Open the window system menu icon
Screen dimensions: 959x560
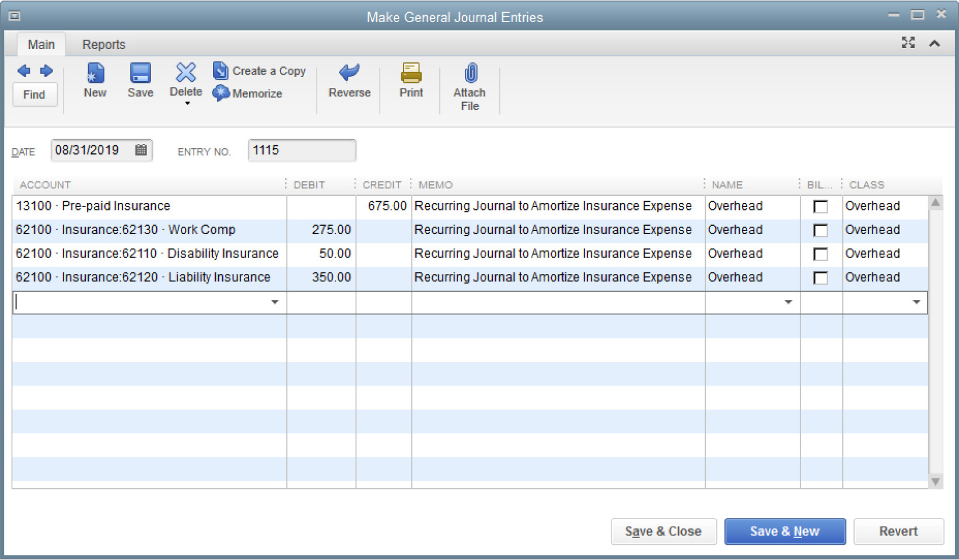[x=15, y=16]
